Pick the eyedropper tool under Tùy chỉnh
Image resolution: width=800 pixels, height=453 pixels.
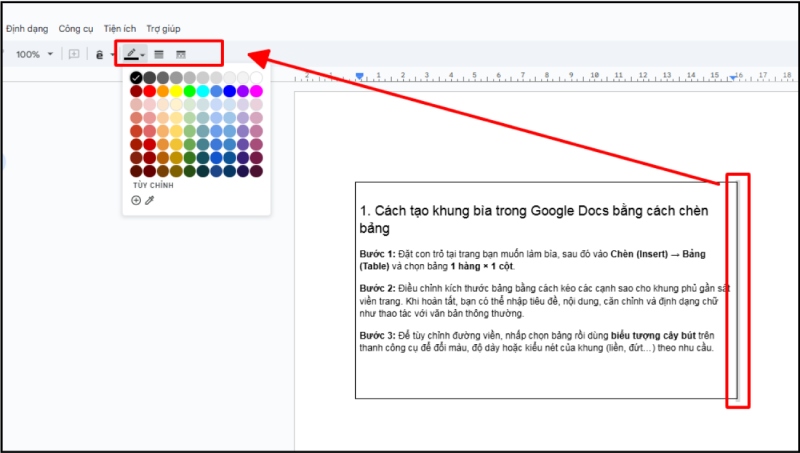150,200
